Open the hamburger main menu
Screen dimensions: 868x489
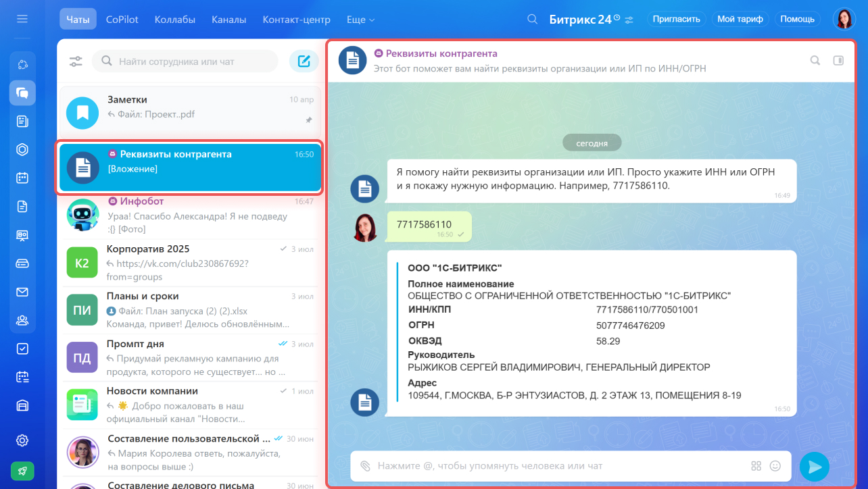(22, 19)
